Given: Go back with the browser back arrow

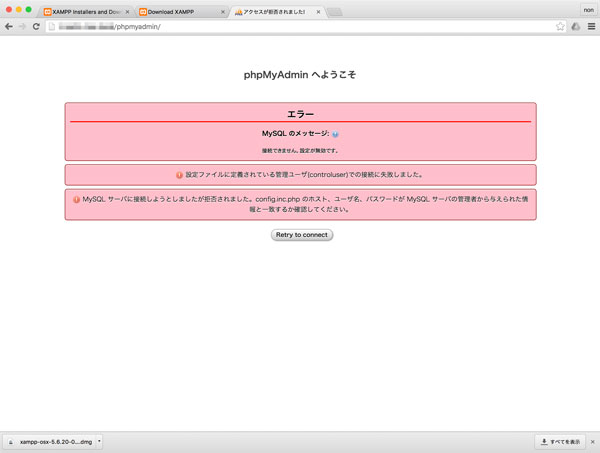Looking at the screenshot, I should 9,26.
